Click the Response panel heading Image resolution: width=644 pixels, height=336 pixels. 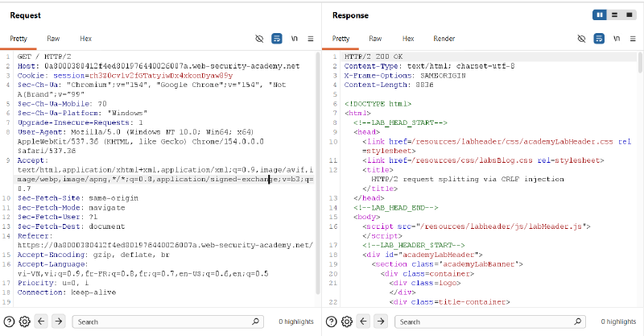coord(350,15)
